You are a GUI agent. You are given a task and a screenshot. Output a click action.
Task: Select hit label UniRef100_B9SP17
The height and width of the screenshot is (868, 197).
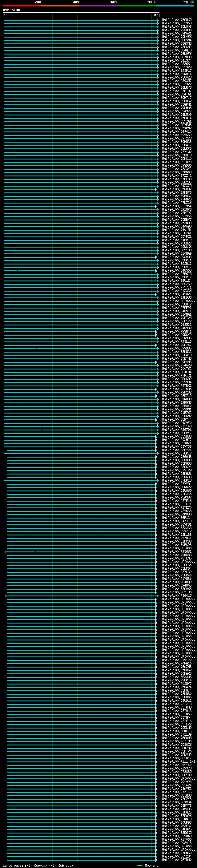pos(177,71)
